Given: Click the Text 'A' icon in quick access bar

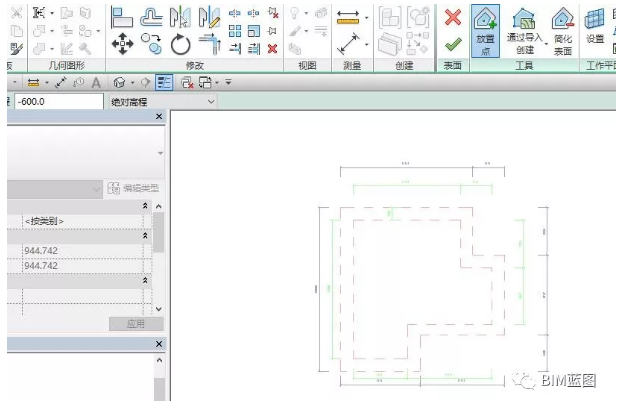Looking at the screenshot, I should pyautogui.click(x=96, y=83).
